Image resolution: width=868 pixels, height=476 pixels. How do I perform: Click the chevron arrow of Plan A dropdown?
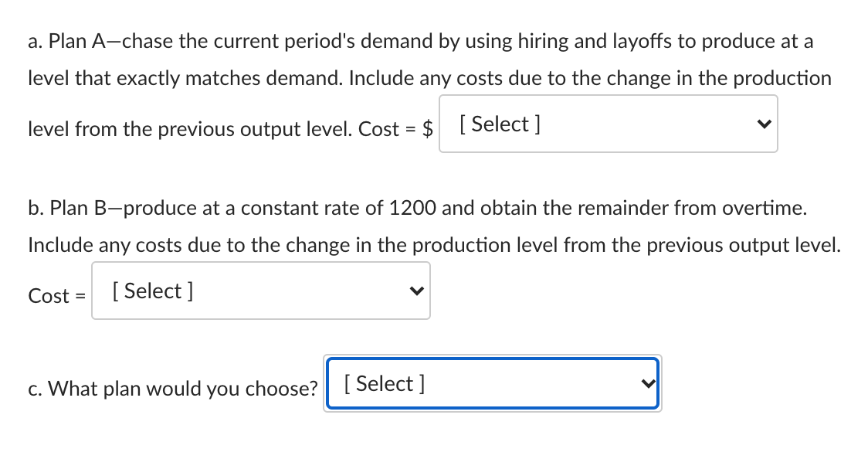coord(764,124)
